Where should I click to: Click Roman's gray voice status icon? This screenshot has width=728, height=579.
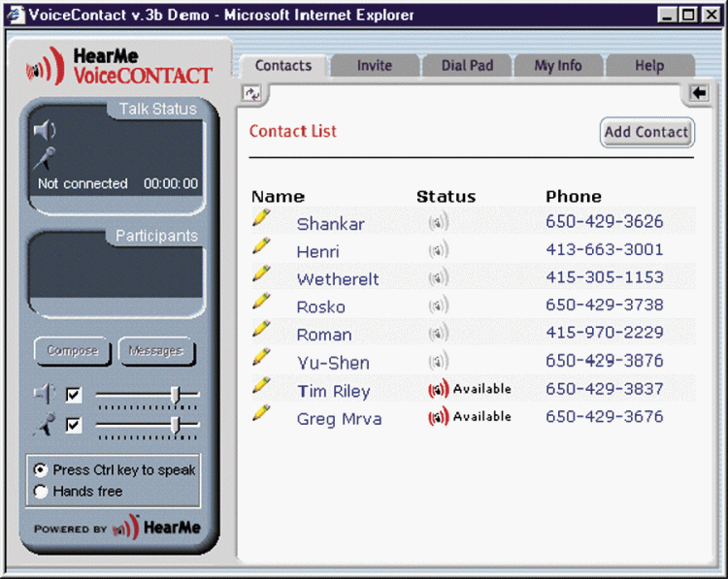pos(439,333)
